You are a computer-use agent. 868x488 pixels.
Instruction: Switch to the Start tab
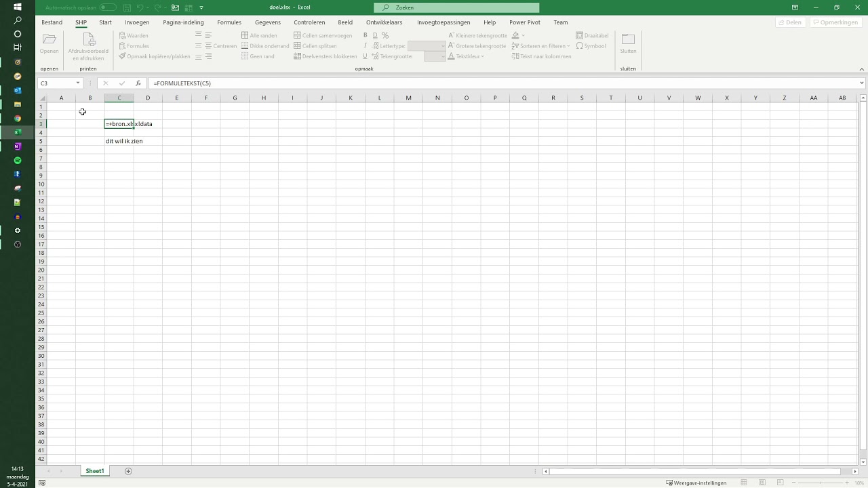pos(105,22)
